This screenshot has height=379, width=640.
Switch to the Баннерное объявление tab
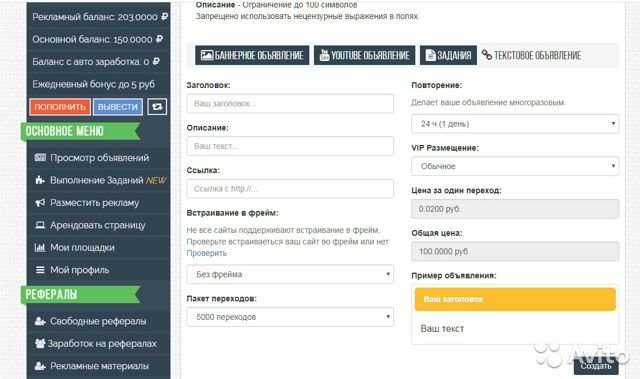click(x=252, y=55)
